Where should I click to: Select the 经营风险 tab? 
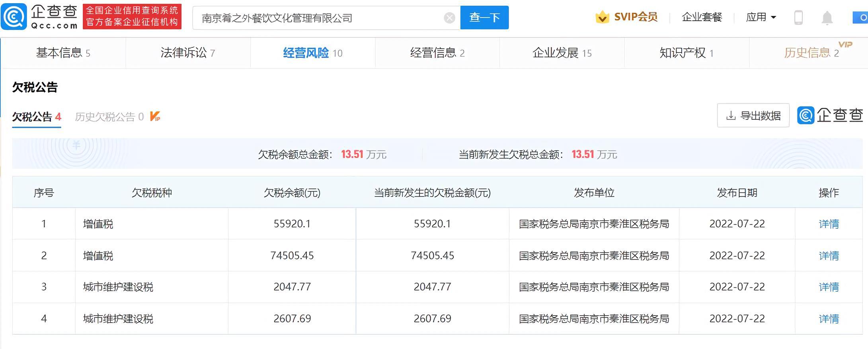click(x=313, y=53)
